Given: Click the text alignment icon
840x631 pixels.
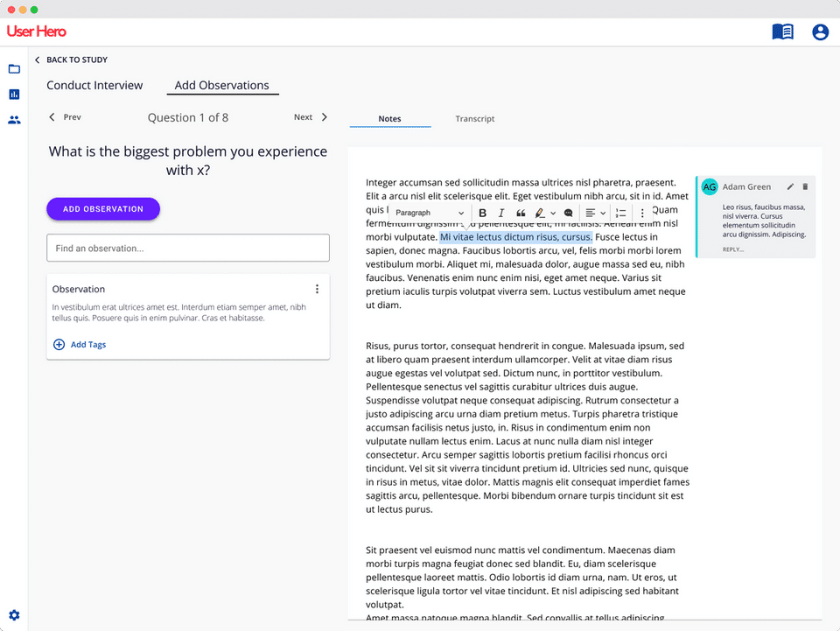Looking at the screenshot, I should click(591, 213).
